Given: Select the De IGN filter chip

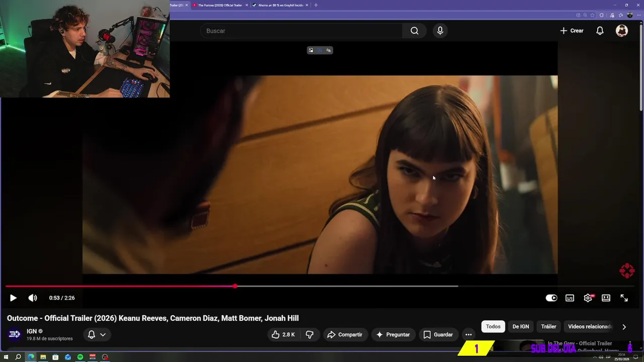Looking at the screenshot, I should point(521,326).
